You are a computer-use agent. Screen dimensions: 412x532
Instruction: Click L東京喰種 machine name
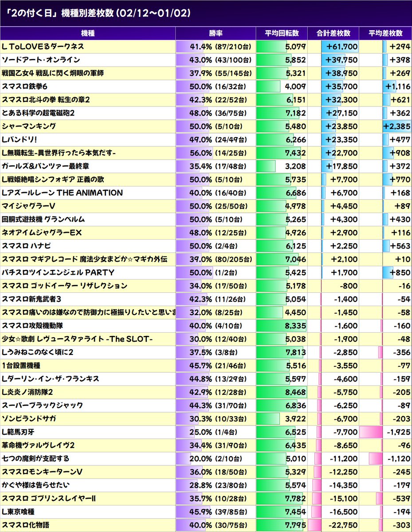[x=18, y=512]
